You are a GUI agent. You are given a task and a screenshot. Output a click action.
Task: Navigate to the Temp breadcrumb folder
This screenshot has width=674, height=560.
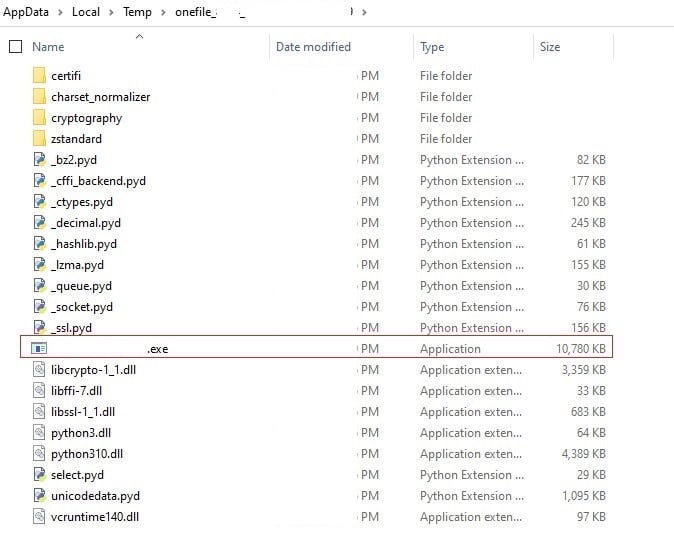tap(138, 12)
